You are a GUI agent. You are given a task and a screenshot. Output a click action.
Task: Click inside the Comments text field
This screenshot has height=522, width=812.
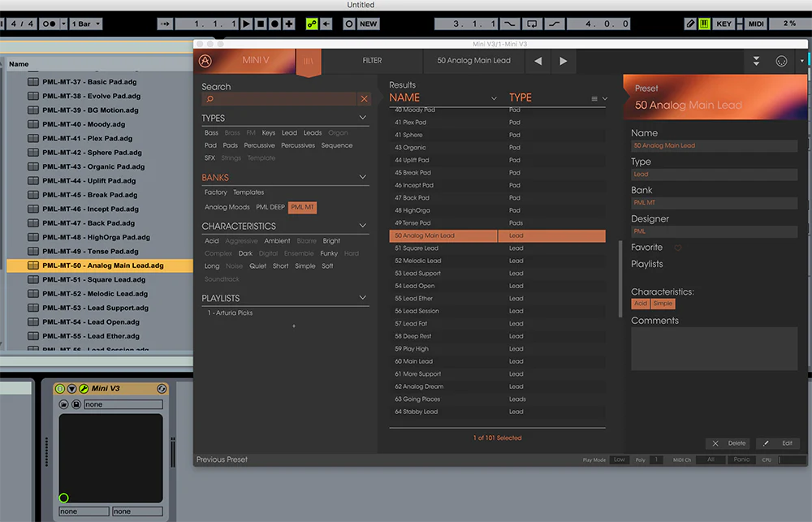[x=714, y=349]
